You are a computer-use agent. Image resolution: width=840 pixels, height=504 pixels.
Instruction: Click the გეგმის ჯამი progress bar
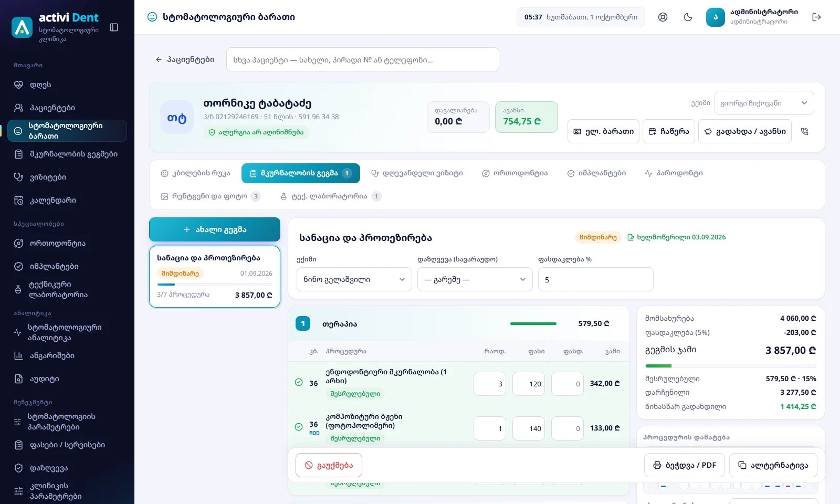click(x=731, y=366)
